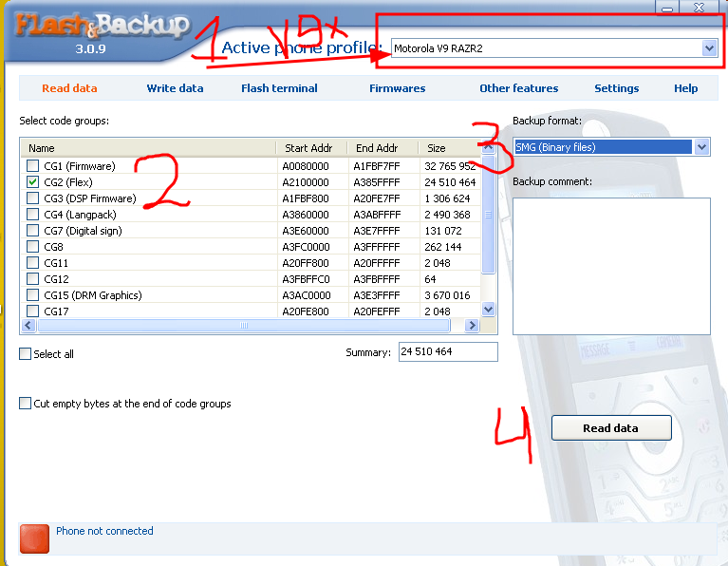Viewport: 728px width, 566px height.
Task: Click the horizontal scroll-left arrow
Action: [x=28, y=326]
